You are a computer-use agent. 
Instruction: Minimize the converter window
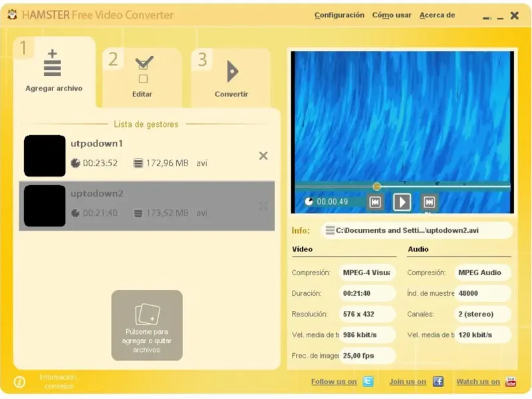[500, 18]
